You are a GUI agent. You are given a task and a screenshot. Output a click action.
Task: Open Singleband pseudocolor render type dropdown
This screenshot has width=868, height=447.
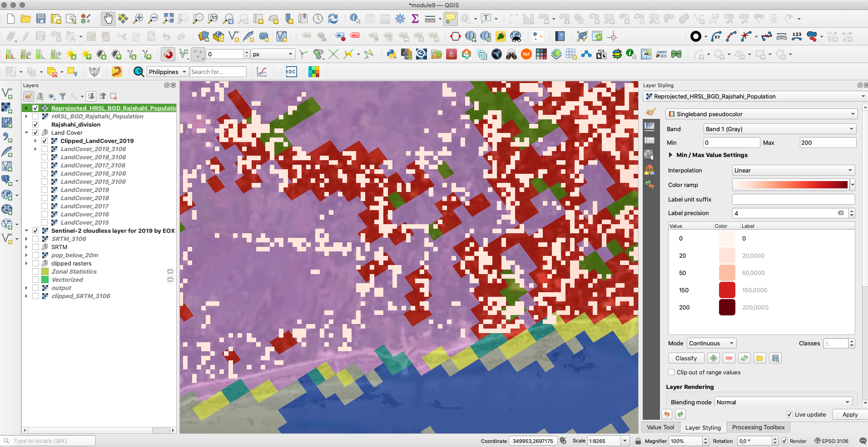(761, 114)
